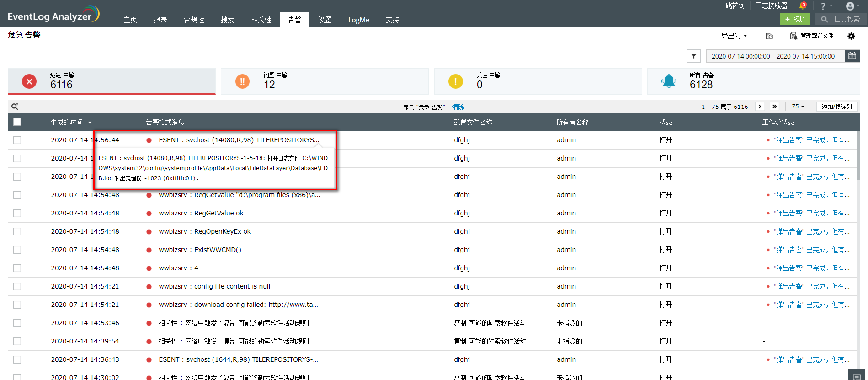The height and width of the screenshot is (380, 868).
Task: Click the scheduled export report icon
Action: 770,36
